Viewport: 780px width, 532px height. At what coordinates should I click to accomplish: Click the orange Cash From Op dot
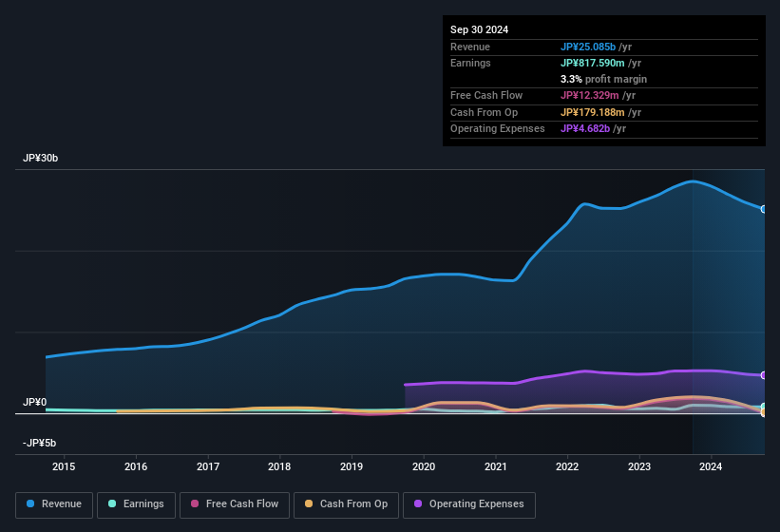[x=309, y=503]
